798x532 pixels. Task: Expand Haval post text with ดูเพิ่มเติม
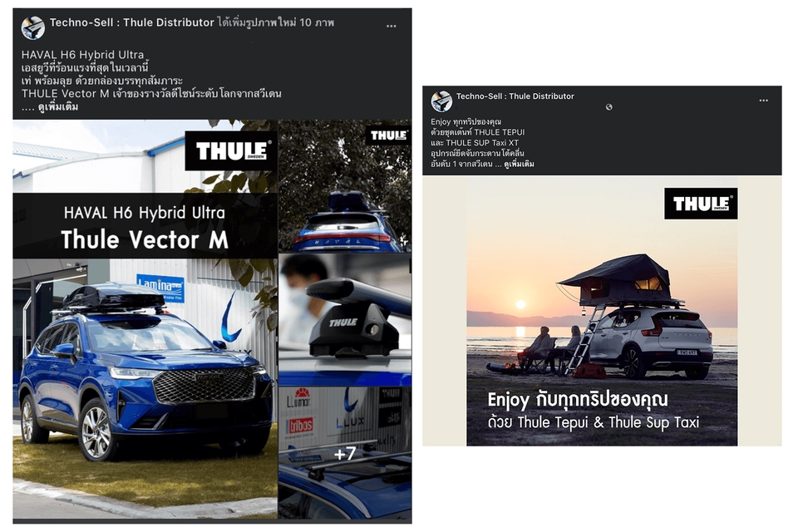pyautogui.click(x=58, y=107)
